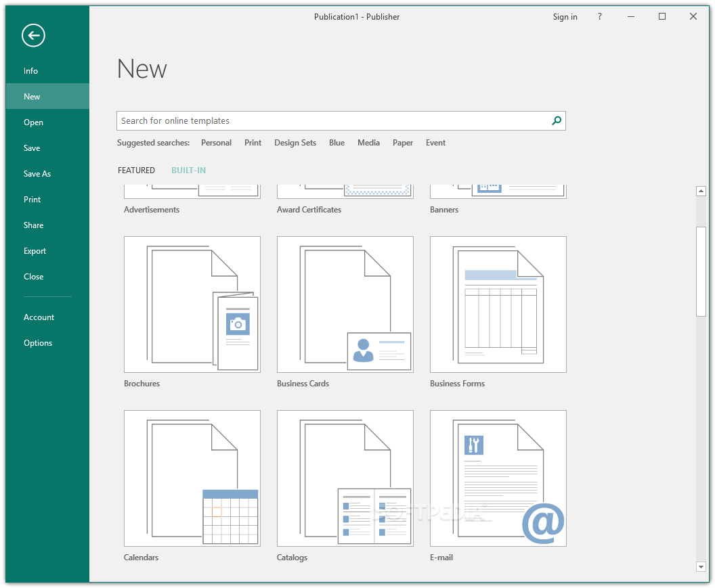715x588 pixels.
Task: Open the Business Cards template thumbnail
Action: pyautogui.click(x=345, y=304)
